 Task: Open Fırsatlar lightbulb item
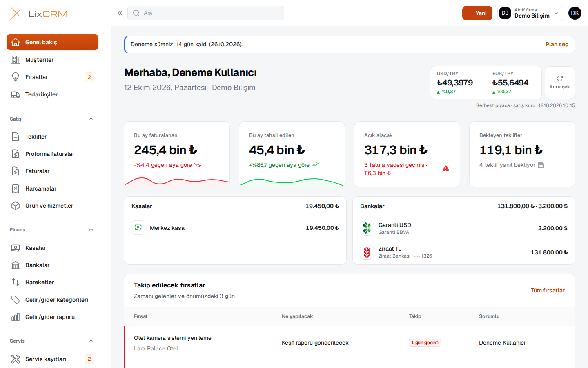click(x=52, y=77)
